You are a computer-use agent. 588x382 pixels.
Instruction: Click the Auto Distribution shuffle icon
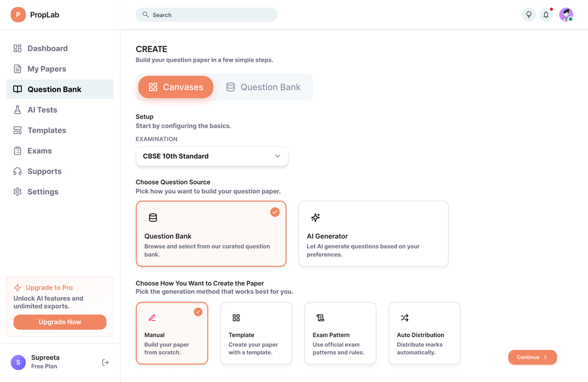pos(405,318)
